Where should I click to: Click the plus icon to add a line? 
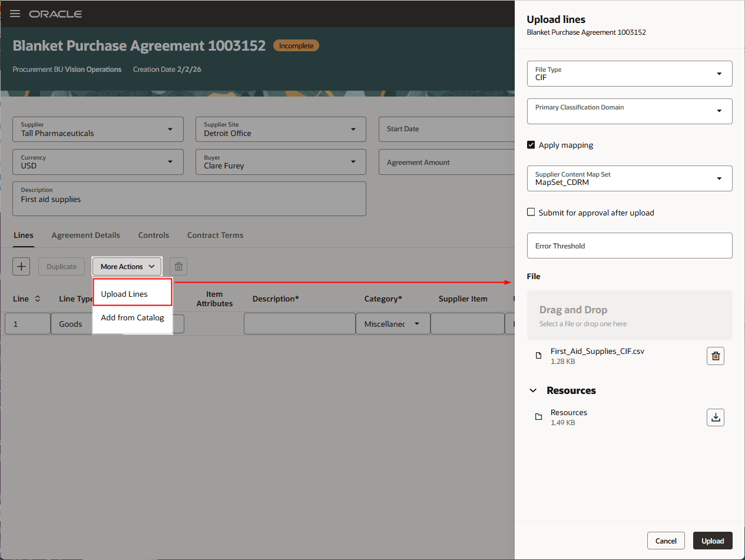(21, 266)
